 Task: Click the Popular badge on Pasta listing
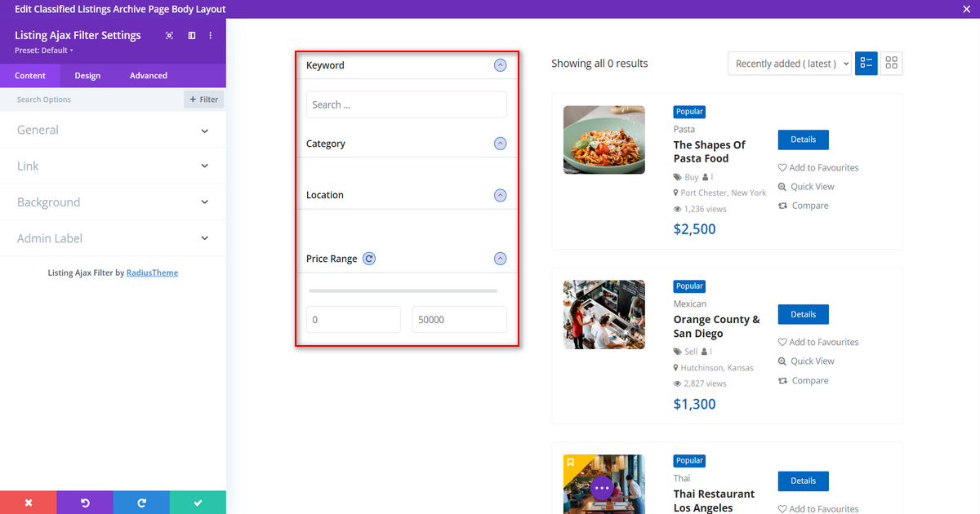[689, 112]
